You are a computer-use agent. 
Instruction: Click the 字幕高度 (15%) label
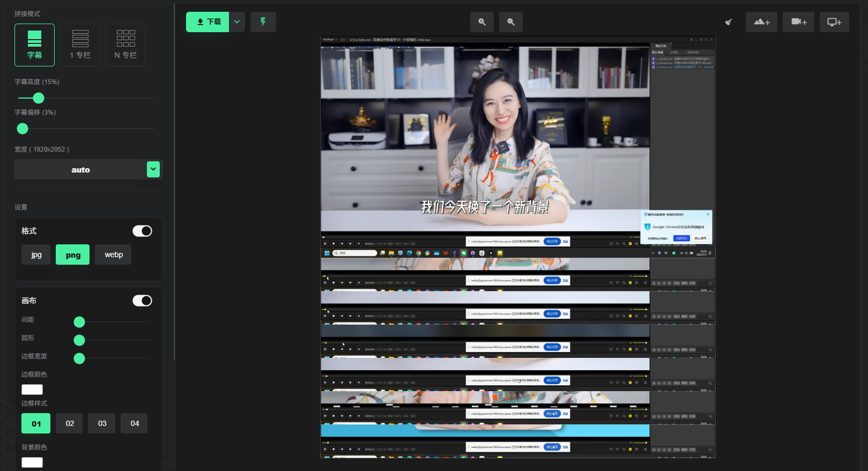tap(37, 82)
